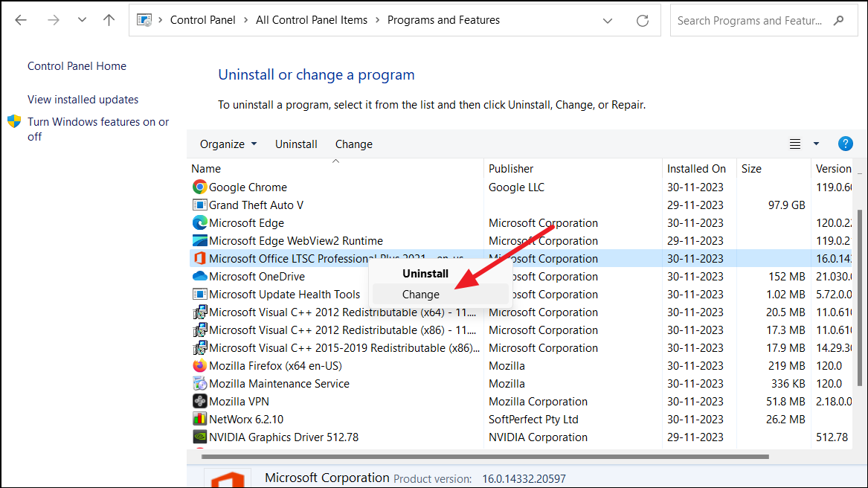Choose Change from the context menu
The width and height of the screenshot is (868, 488).
coord(422,294)
